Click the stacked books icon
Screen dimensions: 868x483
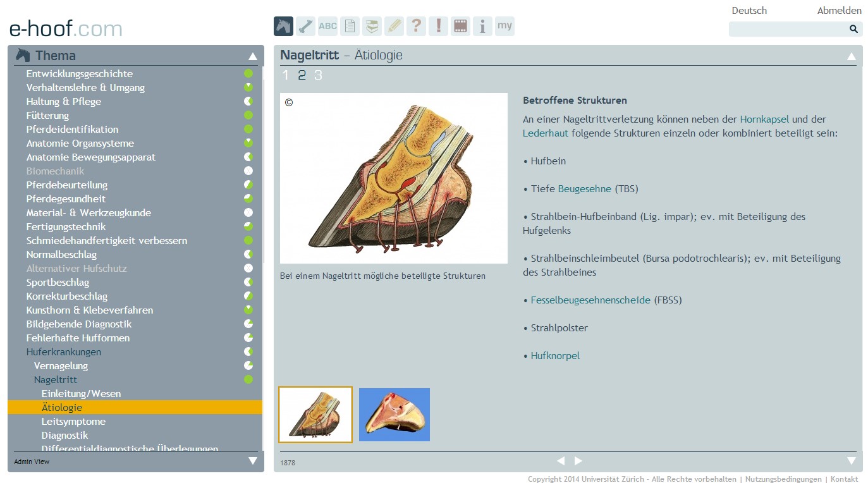[x=372, y=27]
